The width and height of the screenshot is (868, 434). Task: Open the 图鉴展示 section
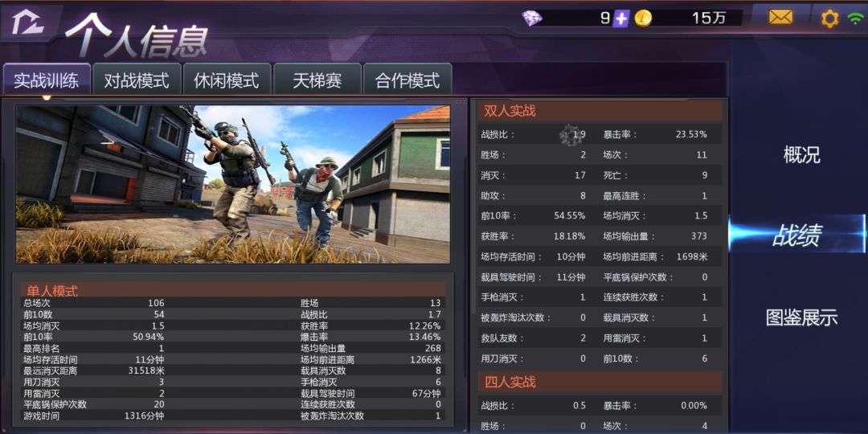coord(801,317)
